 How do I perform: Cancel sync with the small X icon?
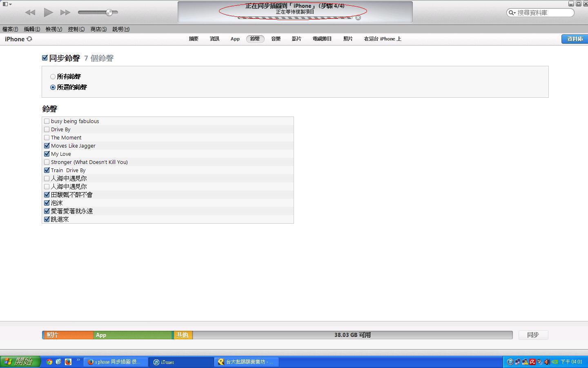pyautogui.click(x=358, y=18)
